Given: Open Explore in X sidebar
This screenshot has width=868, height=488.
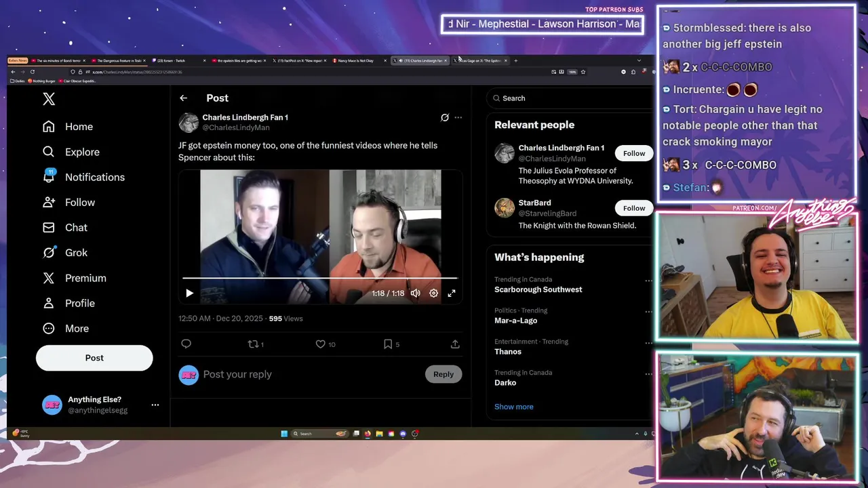Looking at the screenshot, I should click(71, 152).
